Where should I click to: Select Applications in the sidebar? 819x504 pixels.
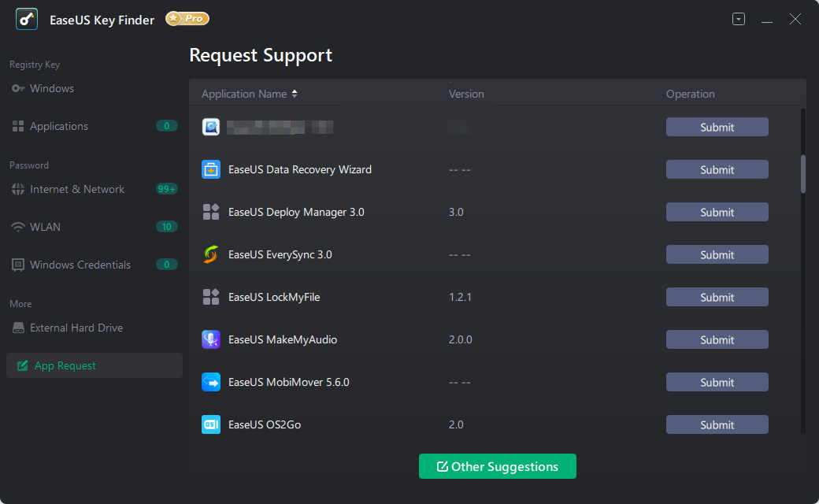(x=59, y=126)
